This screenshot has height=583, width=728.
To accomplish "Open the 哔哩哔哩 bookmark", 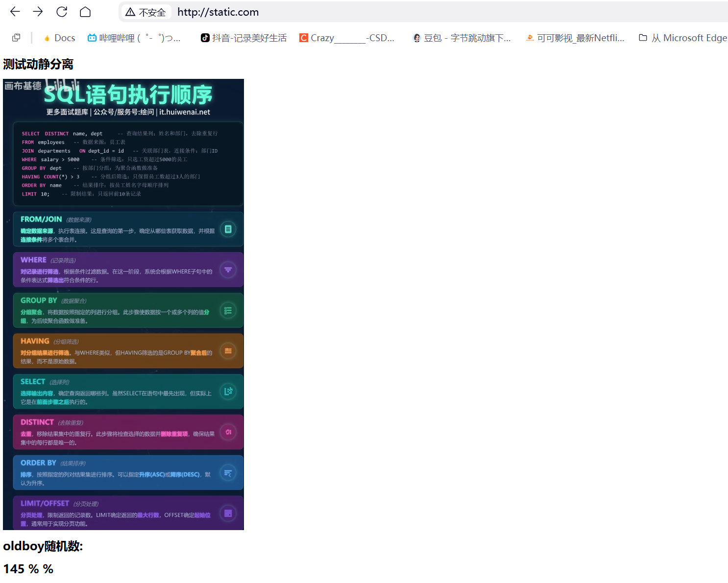I will (x=134, y=38).
